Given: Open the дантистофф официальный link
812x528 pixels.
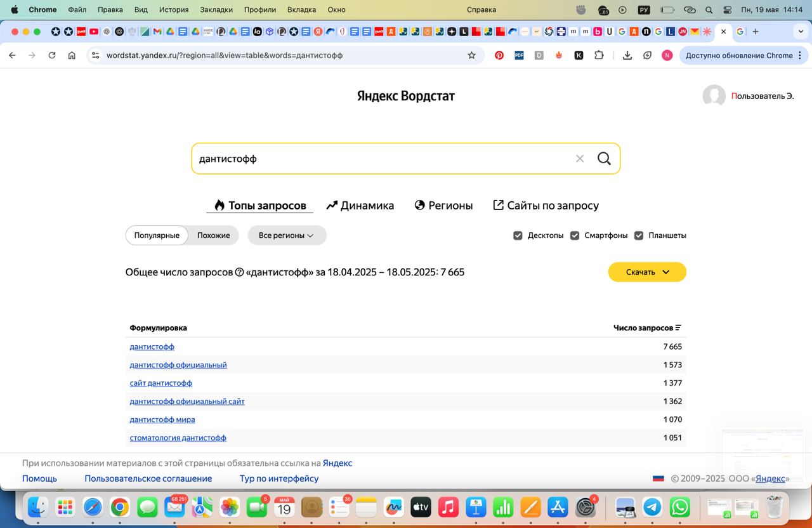Looking at the screenshot, I should click(x=178, y=365).
